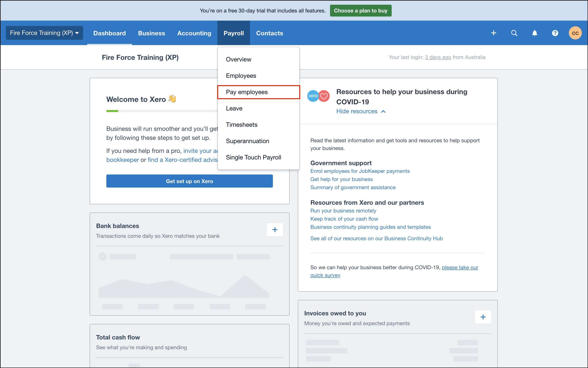This screenshot has height=368, width=588.
Task: Open the search magnifier icon
Action: point(514,33)
